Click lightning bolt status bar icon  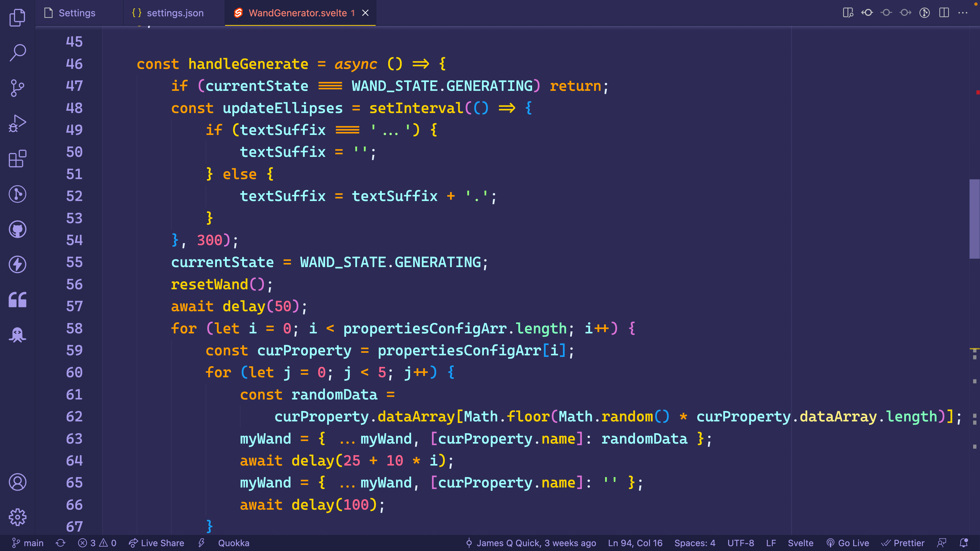pos(202,543)
